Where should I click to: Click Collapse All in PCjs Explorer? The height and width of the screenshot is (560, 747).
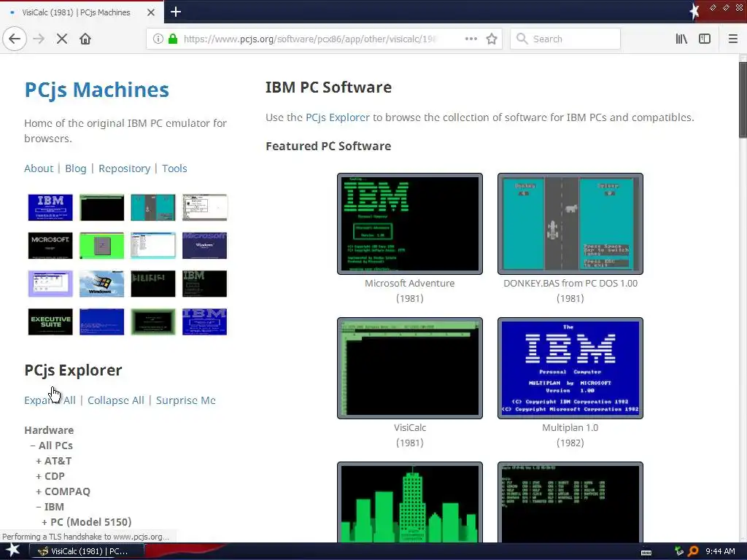point(116,400)
